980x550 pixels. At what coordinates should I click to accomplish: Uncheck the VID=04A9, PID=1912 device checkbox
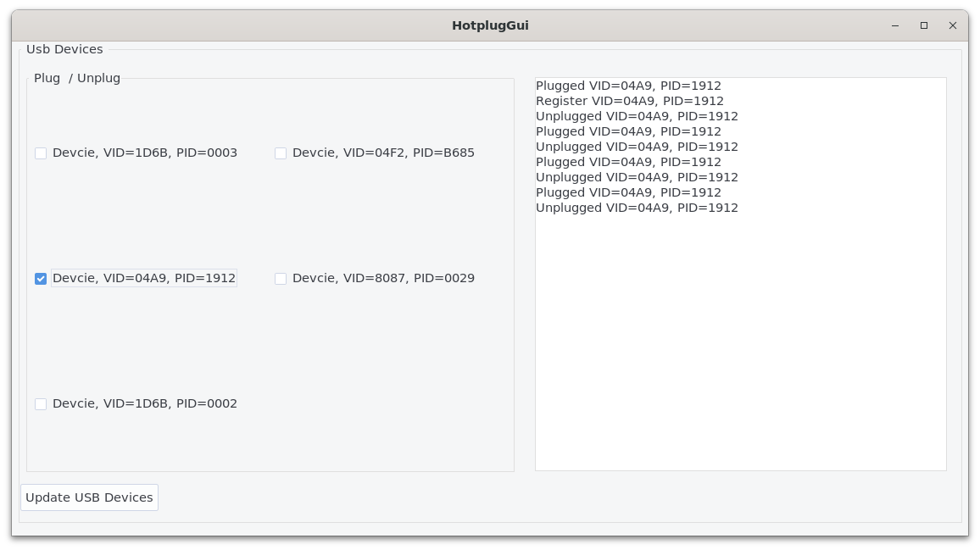point(41,279)
